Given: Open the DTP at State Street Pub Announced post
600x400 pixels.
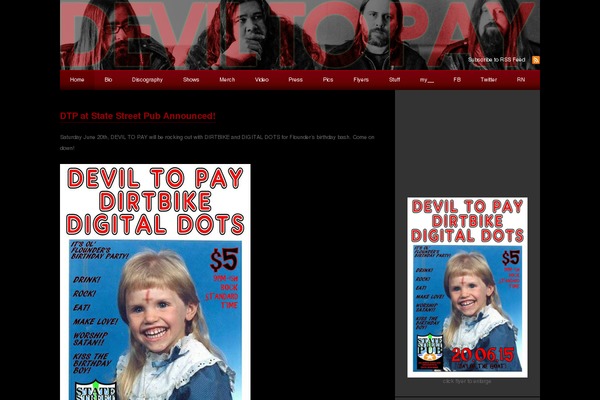Looking at the screenshot, I should tap(138, 116).
